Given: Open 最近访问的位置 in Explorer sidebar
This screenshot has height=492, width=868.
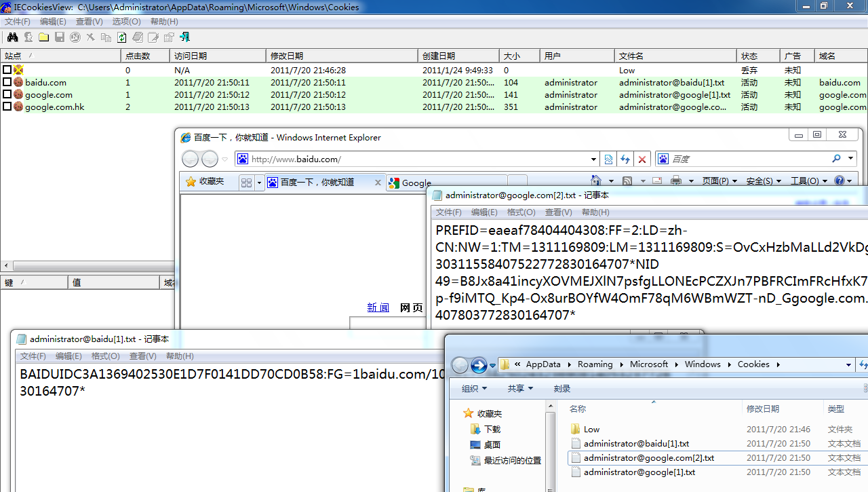Looking at the screenshot, I should click(x=506, y=461).
